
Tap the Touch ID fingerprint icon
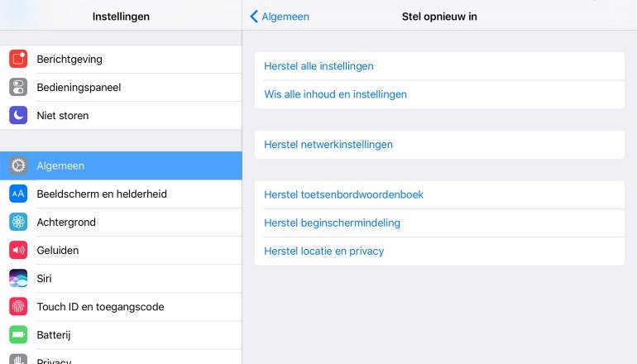[18, 306]
